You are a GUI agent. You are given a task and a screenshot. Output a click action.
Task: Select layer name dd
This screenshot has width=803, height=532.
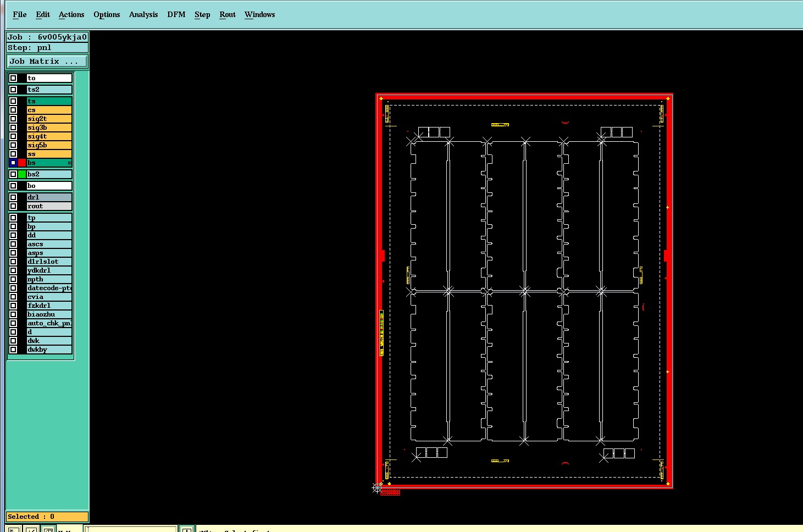click(49, 235)
